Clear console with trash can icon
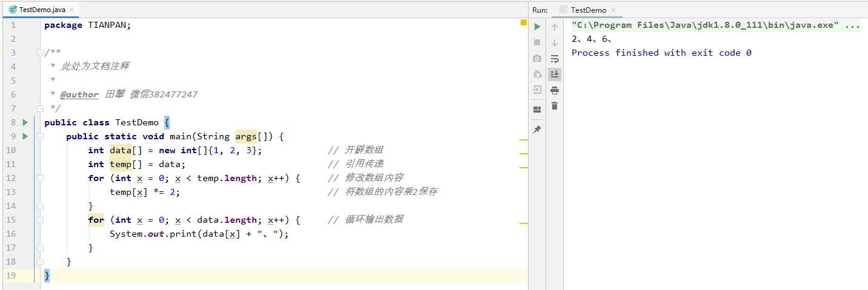The width and height of the screenshot is (868, 290). click(x=555, y=106)
